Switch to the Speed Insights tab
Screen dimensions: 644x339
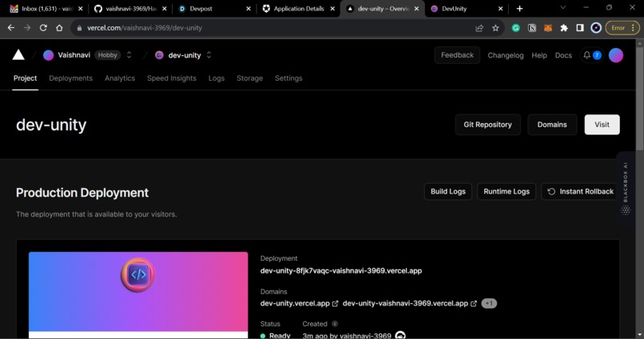pos(172,78)
